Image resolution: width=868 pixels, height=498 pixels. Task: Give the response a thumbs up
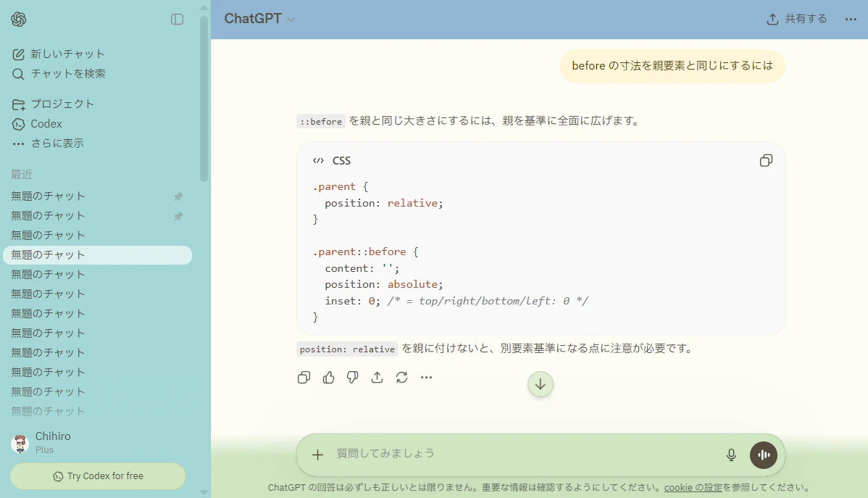tap(328, 378)
